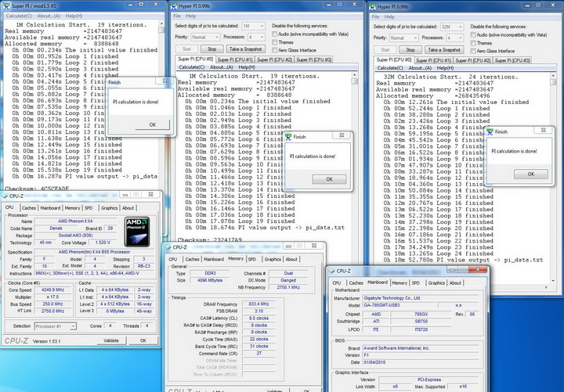Screen dimensions: 564x392
Task: Click the SB750 southbridge value
Action: [421, 322]
